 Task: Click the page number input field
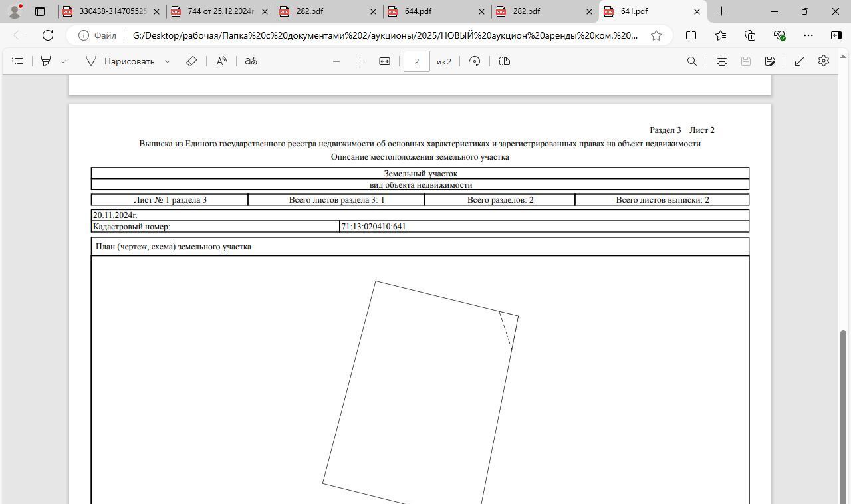417,61
